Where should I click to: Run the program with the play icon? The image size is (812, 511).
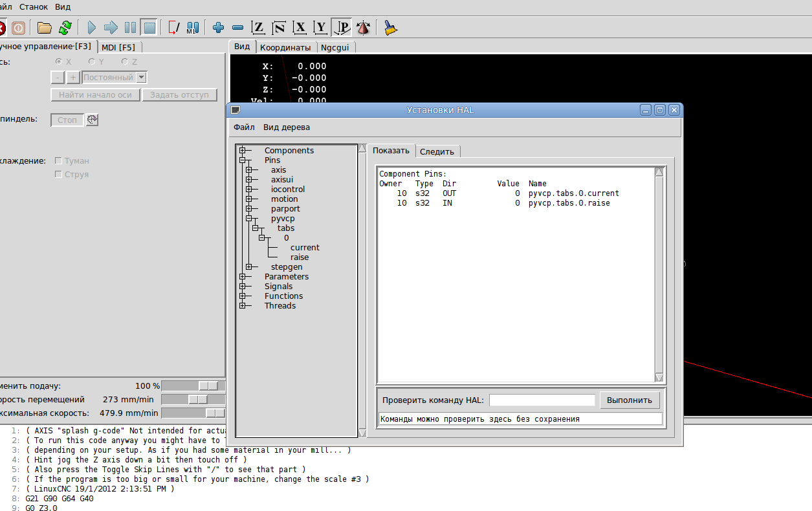click(x=91, y=27)
